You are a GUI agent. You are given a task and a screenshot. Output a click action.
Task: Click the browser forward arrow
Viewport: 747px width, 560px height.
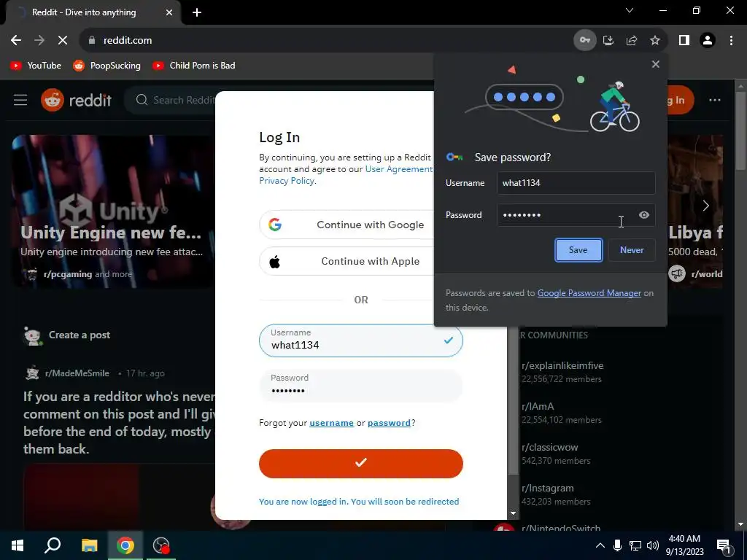click(39, 41)
